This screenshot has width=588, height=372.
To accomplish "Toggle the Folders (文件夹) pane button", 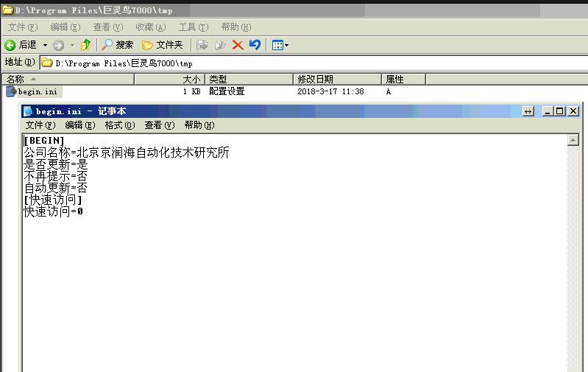I will 163,45.
